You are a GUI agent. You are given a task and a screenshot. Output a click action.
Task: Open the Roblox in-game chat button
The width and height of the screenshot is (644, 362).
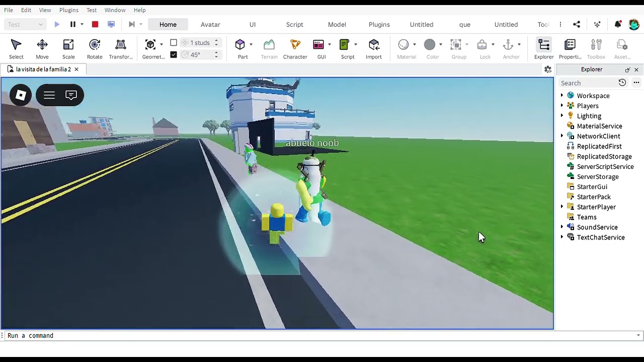click(x=71, y=95)
